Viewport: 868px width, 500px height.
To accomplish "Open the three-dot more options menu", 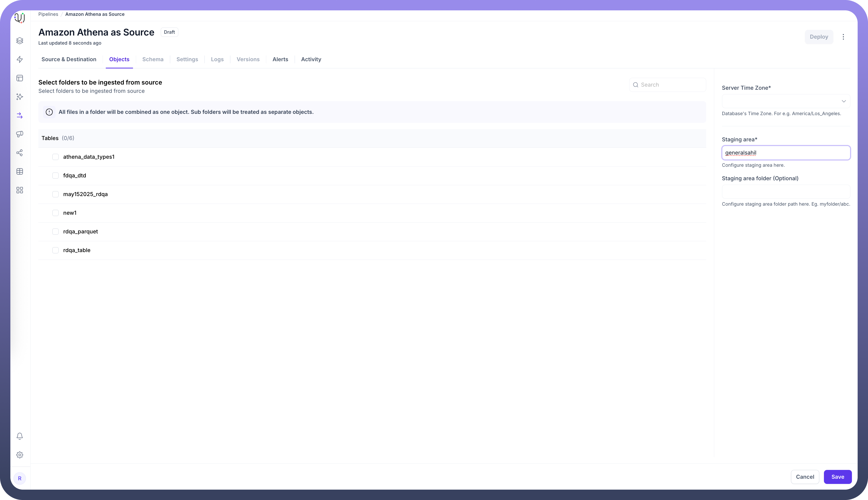I will 843,37.
